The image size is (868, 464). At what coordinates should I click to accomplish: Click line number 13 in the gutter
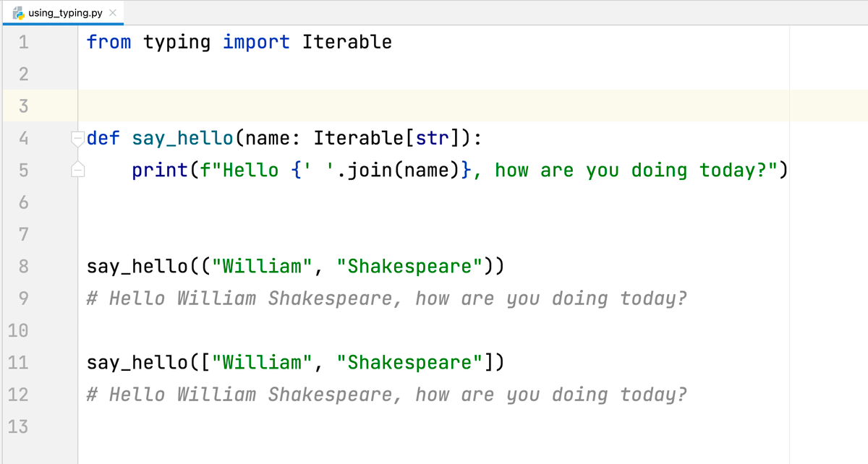pos(18,426)
